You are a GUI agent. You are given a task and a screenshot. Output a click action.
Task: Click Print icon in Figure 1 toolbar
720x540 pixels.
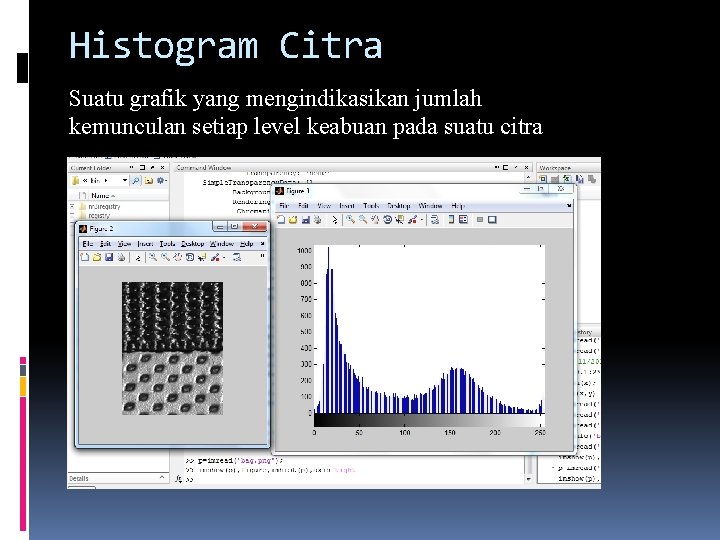click(317, 220)
